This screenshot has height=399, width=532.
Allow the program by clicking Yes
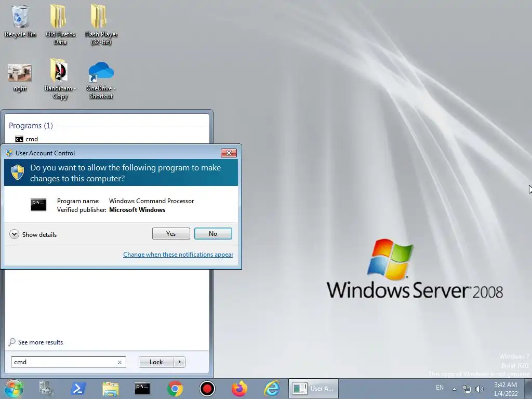tap(171, 233)
